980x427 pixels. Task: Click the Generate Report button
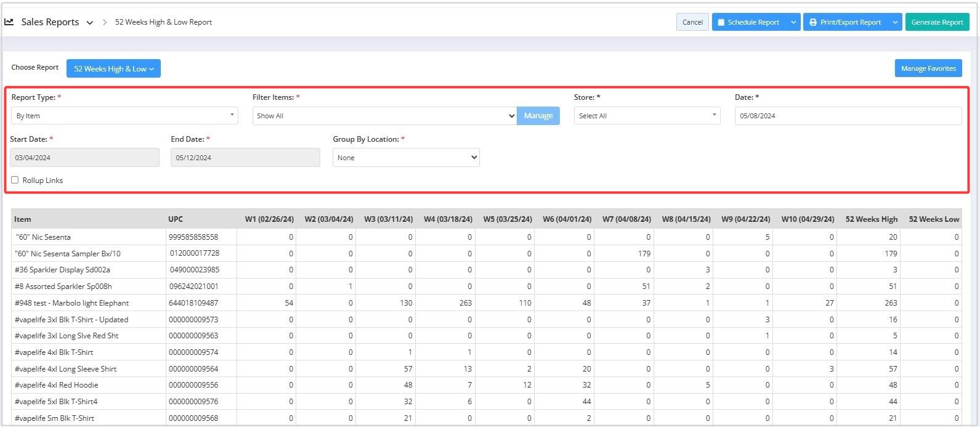tap(937, 22)
